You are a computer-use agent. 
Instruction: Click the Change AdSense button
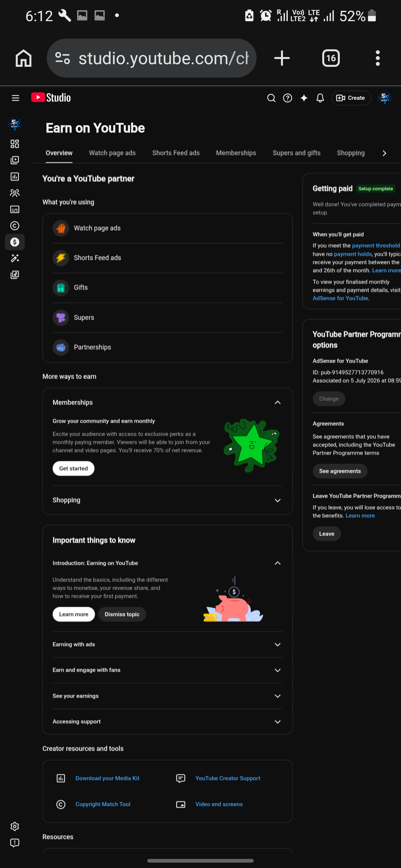point(329,399)
